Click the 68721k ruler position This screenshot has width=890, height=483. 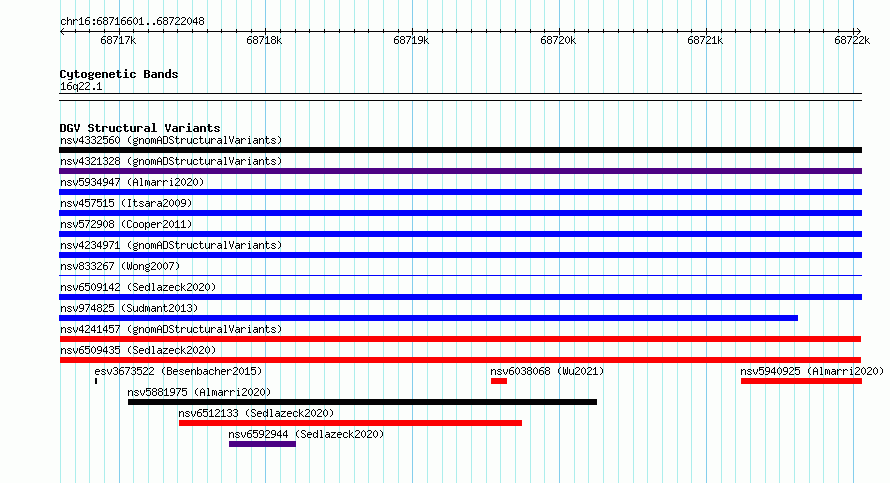coord(705,40)
